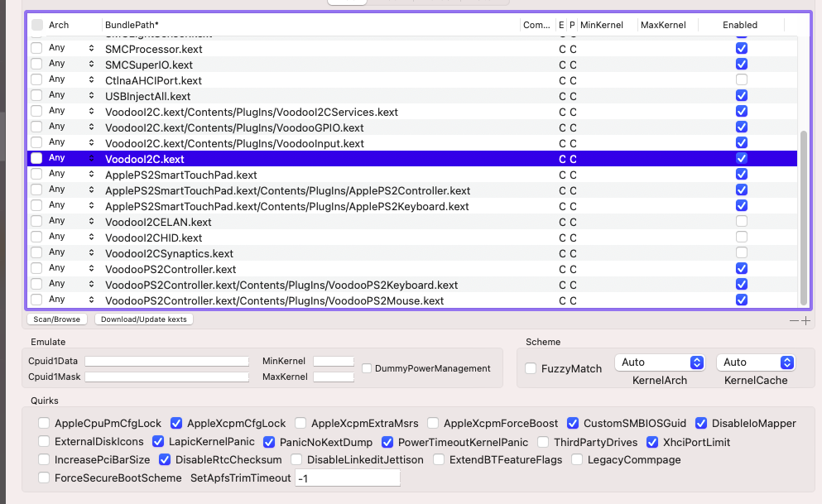822x504 pixels.
Task: Disable the PowerTimeoutKernelPanic quirk
Action: coord(387,441)
